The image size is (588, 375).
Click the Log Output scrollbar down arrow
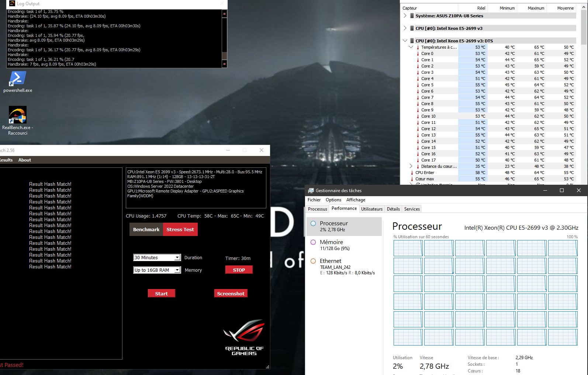coord(224,64)
